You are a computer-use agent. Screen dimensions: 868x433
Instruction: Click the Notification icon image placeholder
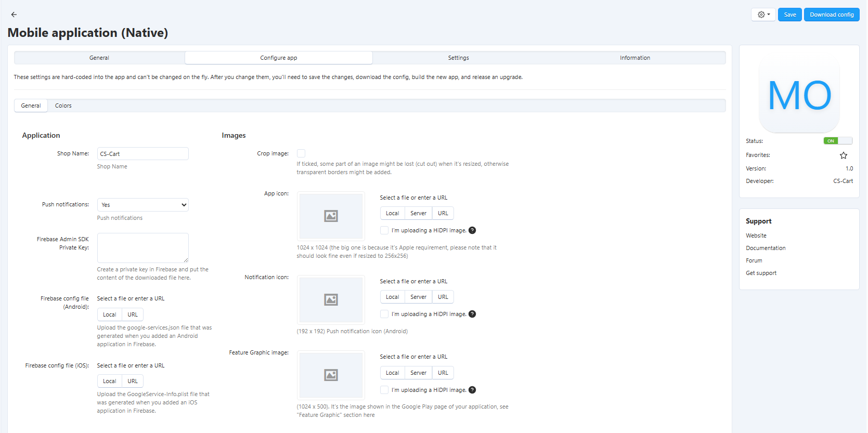tap(331, 299)
